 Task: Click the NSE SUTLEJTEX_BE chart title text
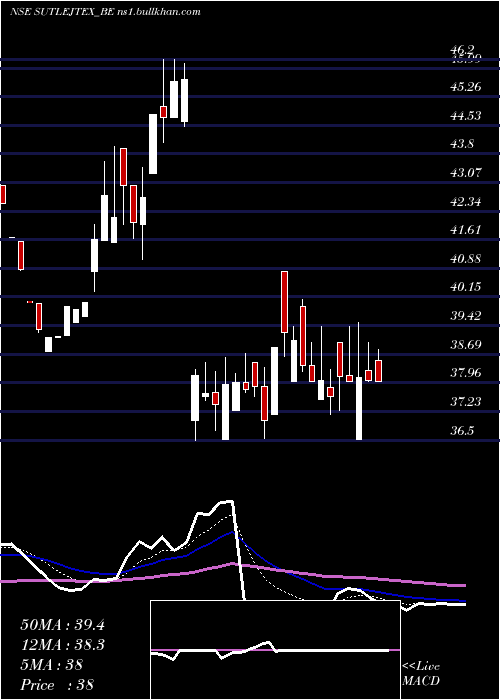[104, 12]
